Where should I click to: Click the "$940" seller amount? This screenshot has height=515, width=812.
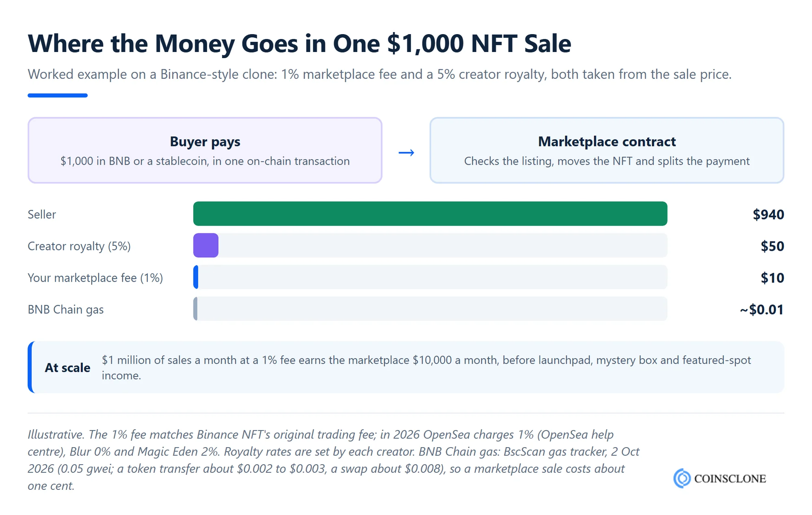[x=768, y=214]
